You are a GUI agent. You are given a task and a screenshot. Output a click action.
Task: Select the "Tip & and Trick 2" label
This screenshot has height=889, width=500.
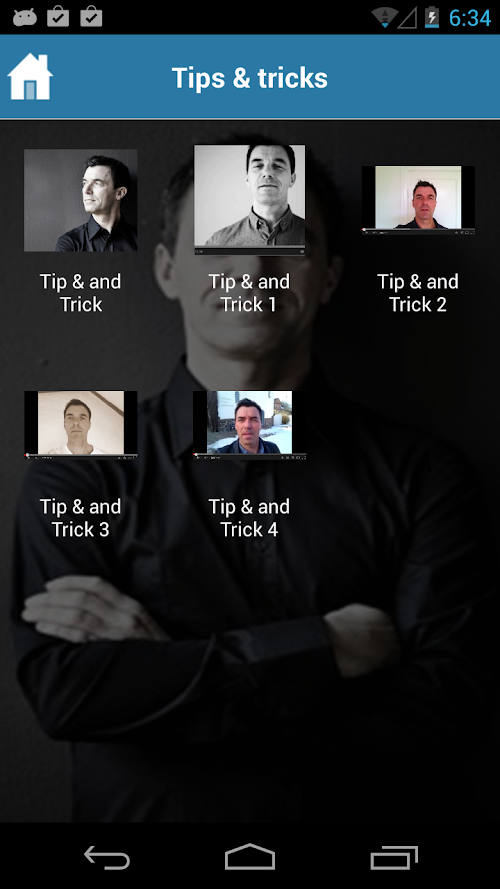[x=418, y=293]
